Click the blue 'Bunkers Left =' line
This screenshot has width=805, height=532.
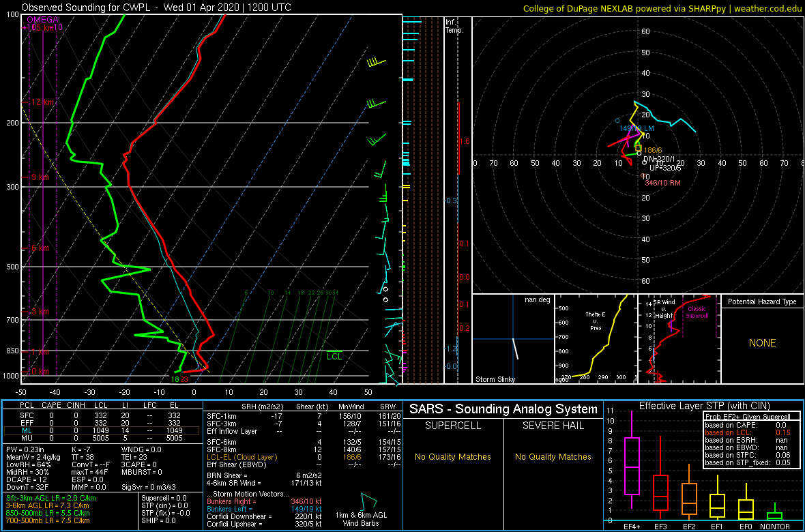(230, 509)
